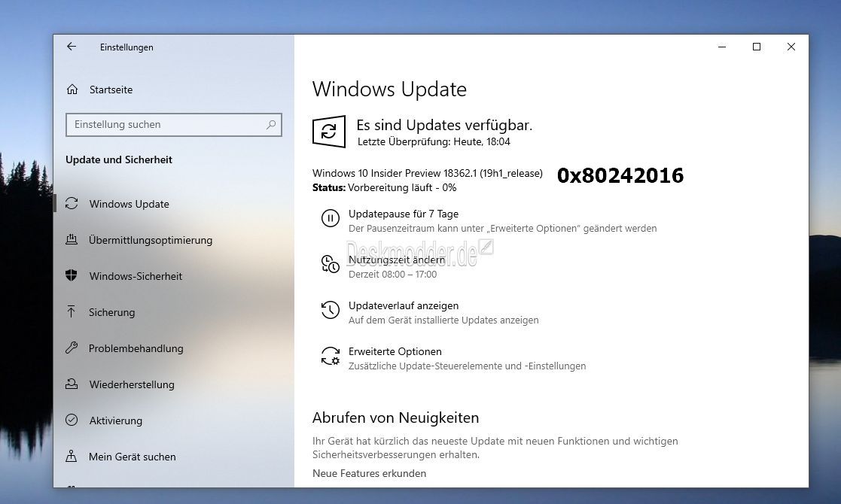Screen dimensions: 841x504
Task: Click the large update status refresh icon
Action: pos(329,131)
